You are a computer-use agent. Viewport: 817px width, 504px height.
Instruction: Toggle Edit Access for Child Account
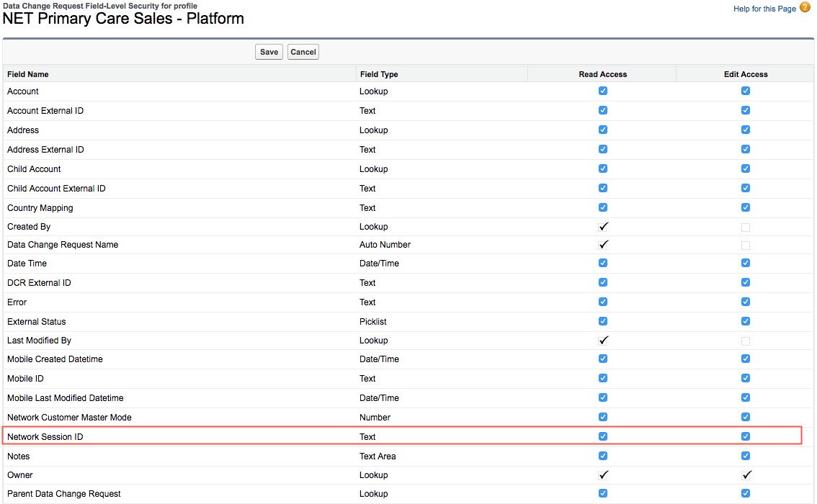(x=746, y=168)
